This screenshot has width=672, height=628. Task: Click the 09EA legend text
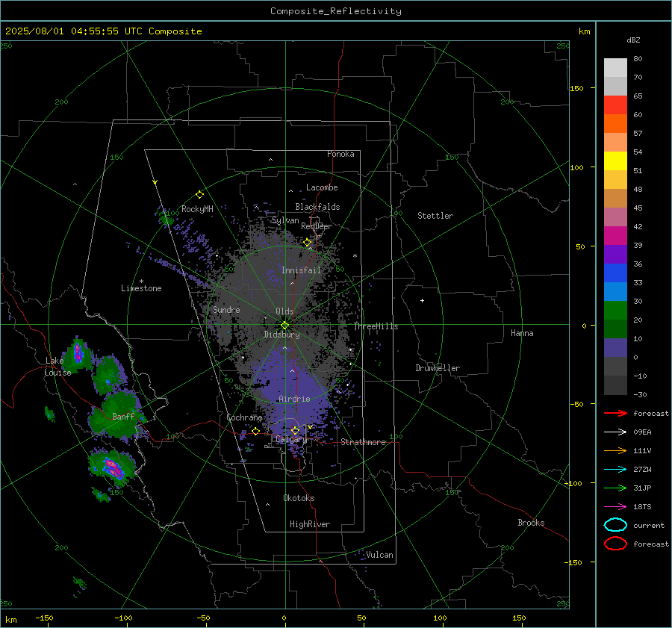click(642, 432)
